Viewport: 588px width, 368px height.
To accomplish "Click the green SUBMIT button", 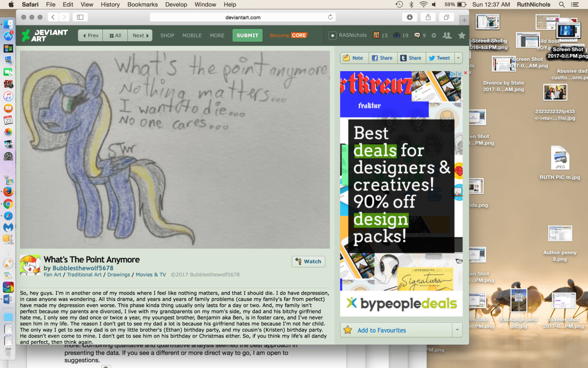I will pos(247,35).
